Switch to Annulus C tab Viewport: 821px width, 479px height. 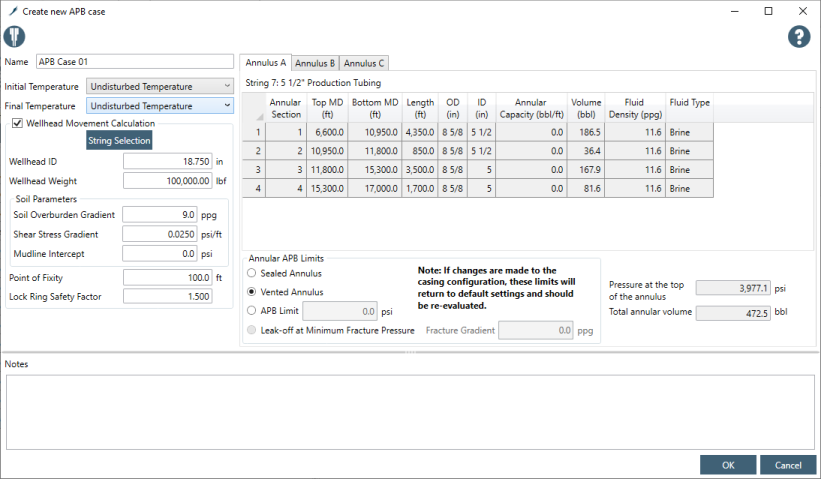pyautogui.click(x=363, y=63)
